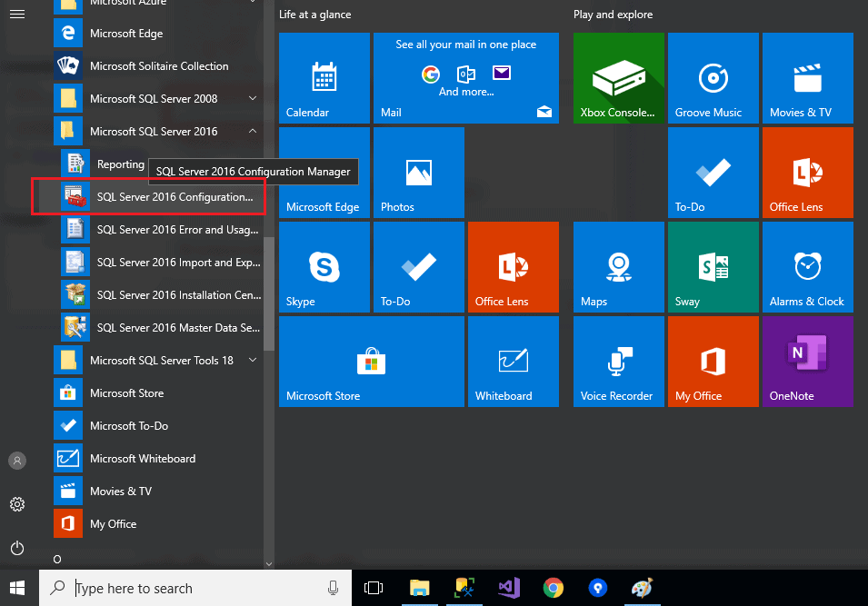Viewport: 868px width, 606px height.
Task: Click the hamburger menu to expand the Start menu
Action: (17, 14)
